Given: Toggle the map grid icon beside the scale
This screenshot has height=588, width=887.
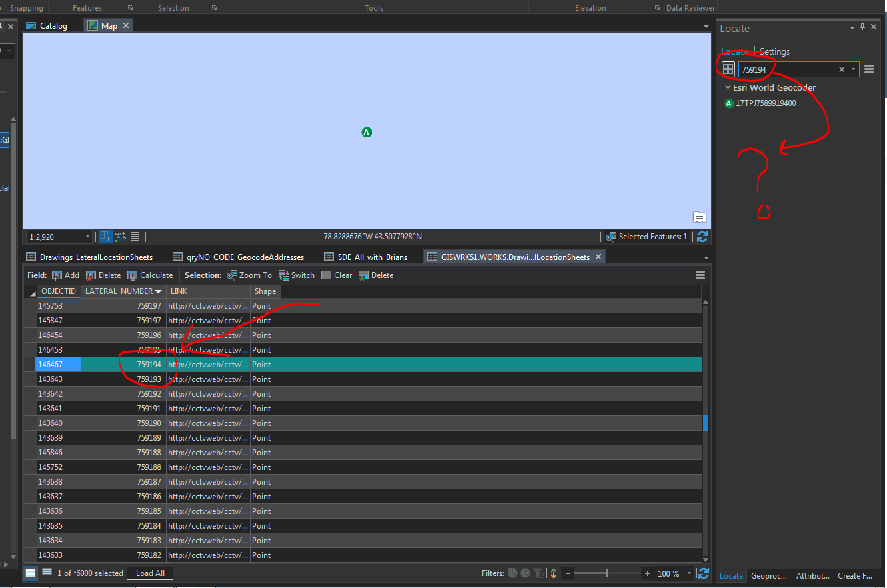Looking at the screenshot, I should pyautogui.click(x=135, y=237).
